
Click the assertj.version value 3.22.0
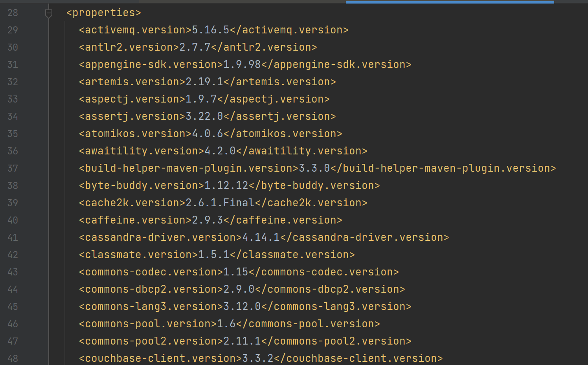[204, 116]
